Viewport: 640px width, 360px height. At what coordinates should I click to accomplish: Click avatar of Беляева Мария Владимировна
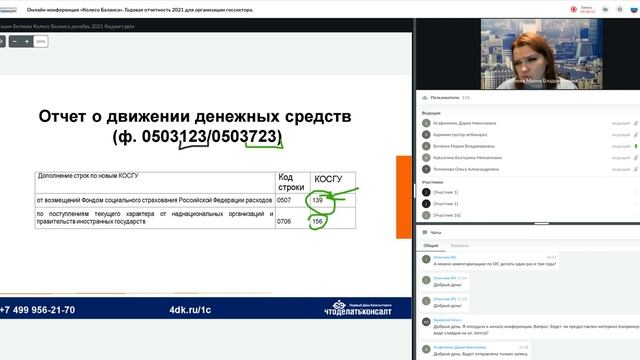426,146
